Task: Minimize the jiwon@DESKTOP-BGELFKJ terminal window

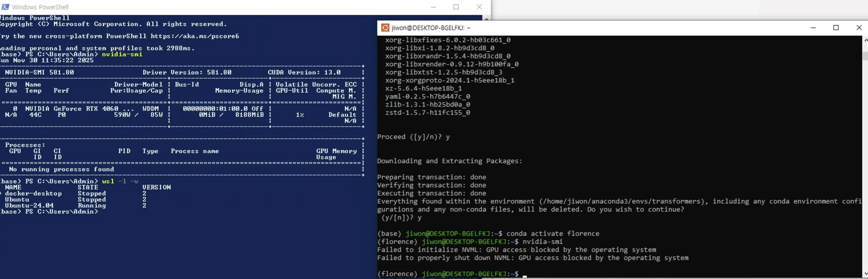Action: [x=813, y=28]
